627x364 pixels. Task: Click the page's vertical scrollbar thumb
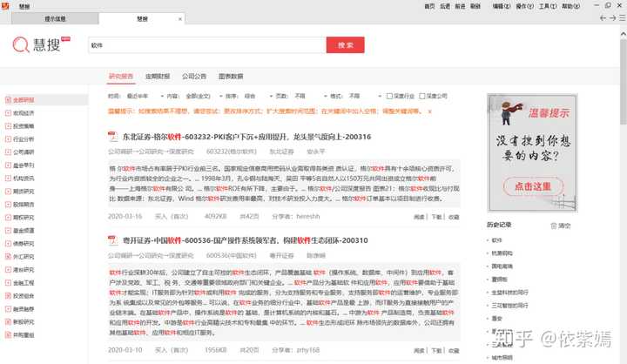coord(623,82)
